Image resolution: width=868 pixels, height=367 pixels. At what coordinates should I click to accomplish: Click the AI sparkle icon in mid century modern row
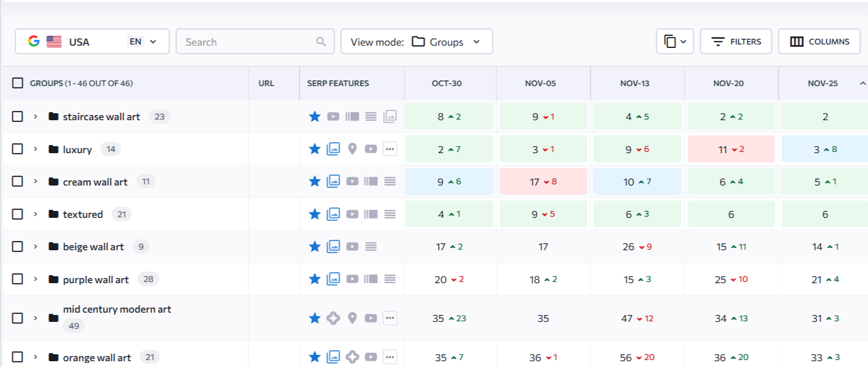pos(333,318)
